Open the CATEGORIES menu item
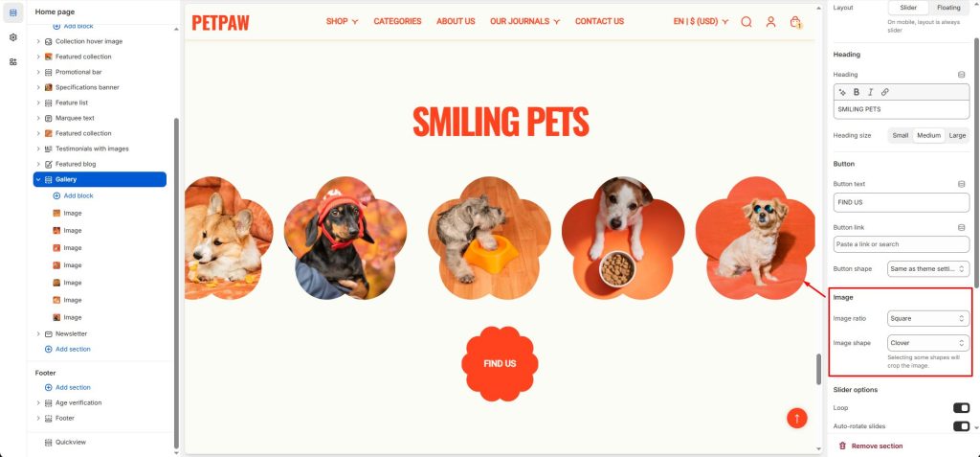Image resolution: width=980 pixels, height=457 pixels. [x=397, y=21]
